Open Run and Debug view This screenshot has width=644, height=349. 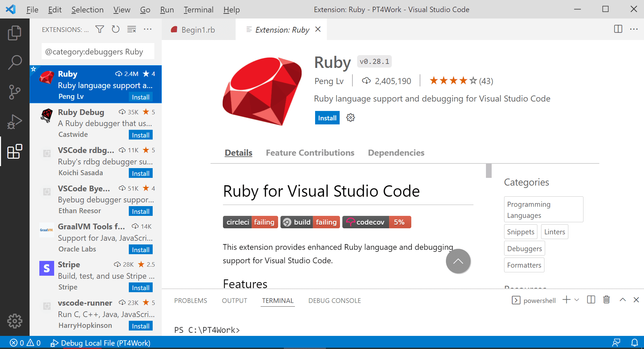(14, 122)
